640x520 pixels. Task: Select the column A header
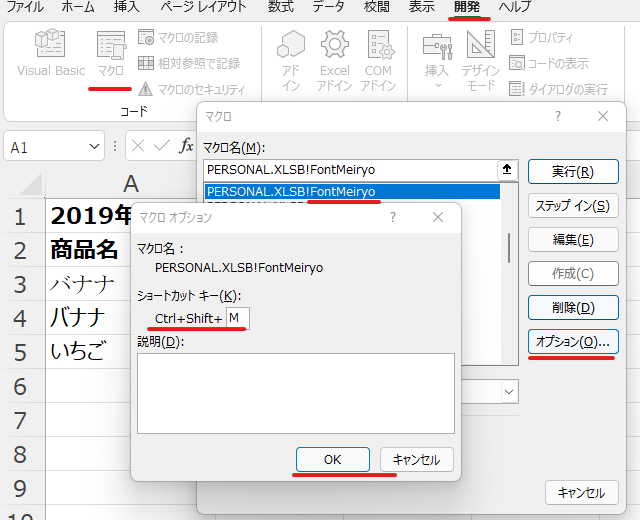[131, 184]
